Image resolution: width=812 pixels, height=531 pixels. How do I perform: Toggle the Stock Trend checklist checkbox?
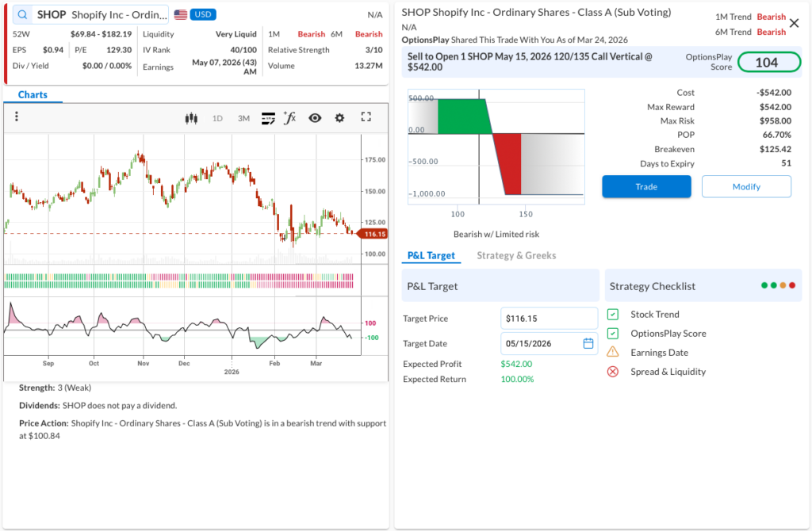pos(612,315)
